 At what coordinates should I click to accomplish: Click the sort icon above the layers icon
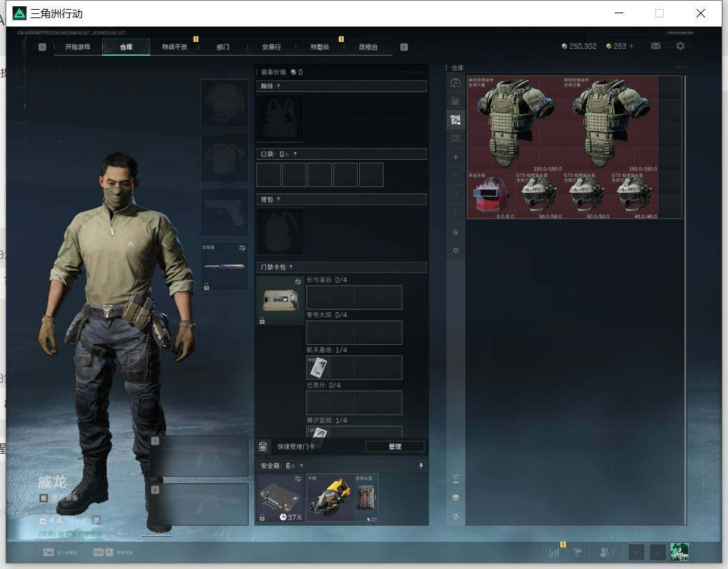click(x=456, y=479)
